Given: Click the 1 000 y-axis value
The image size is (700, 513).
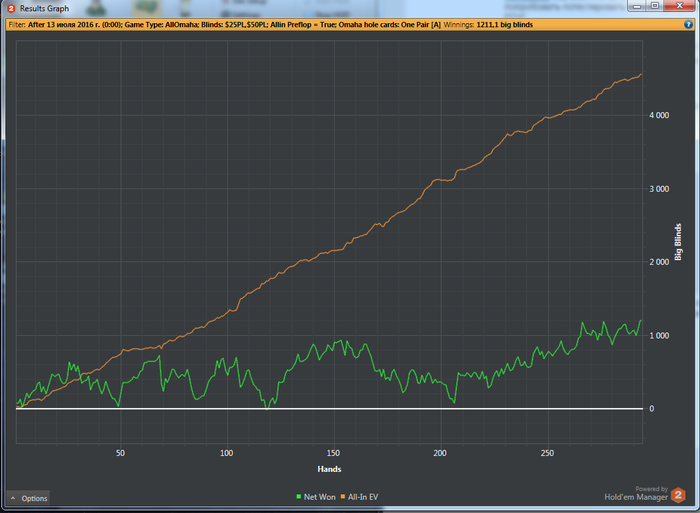Looking at the screenshot, I should point(659,336).
